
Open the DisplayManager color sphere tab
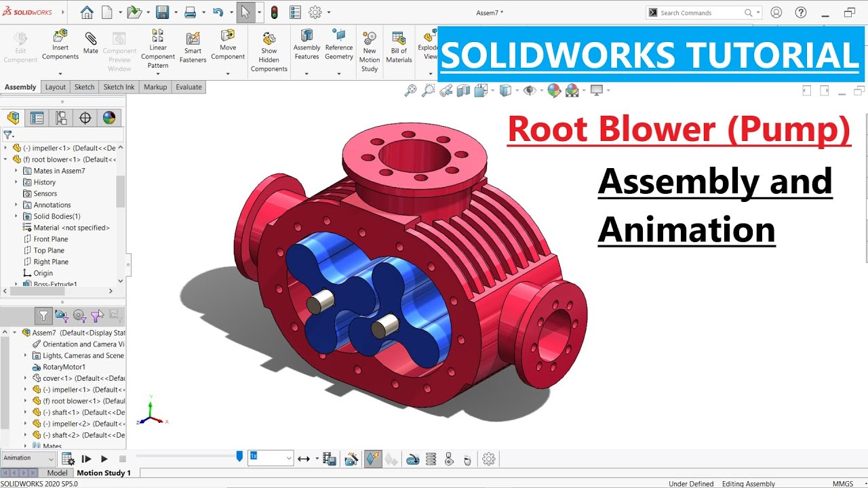108,118
